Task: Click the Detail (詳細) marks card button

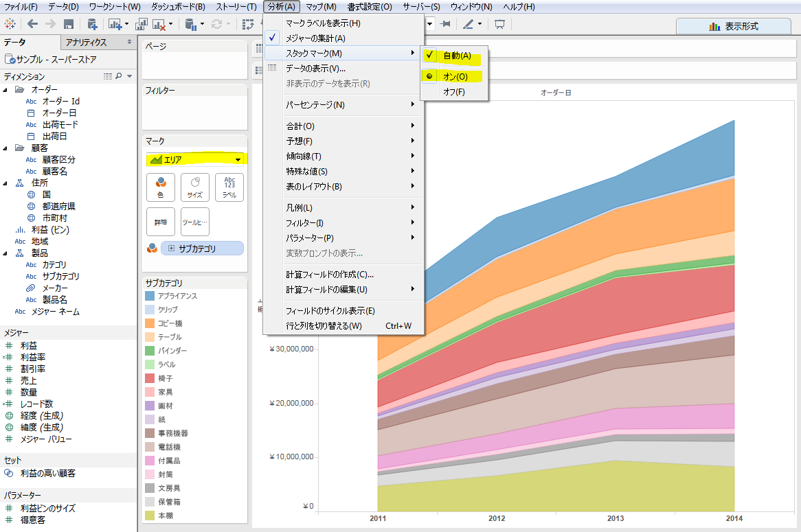Action: (160, 222)
